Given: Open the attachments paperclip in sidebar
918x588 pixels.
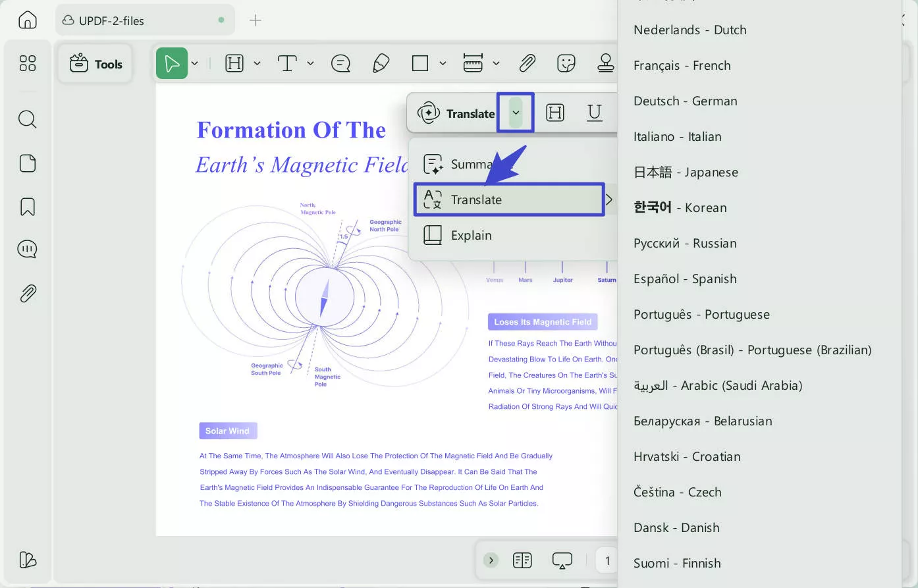Looking at the screenshot, I should (x=28, y=293).
